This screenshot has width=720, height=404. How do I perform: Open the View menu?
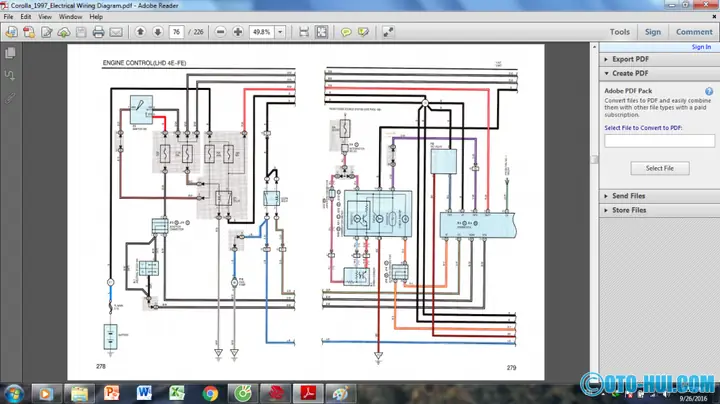coord(45,17)
